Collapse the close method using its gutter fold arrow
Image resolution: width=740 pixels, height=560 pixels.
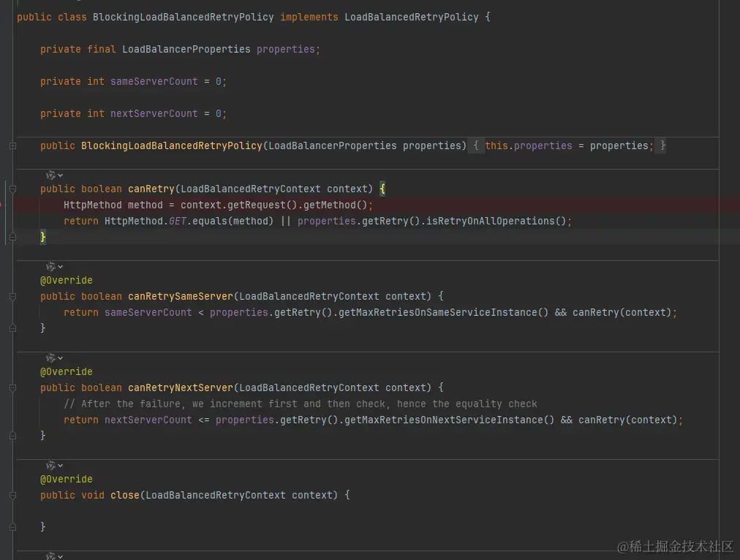(x=13, y=496)
